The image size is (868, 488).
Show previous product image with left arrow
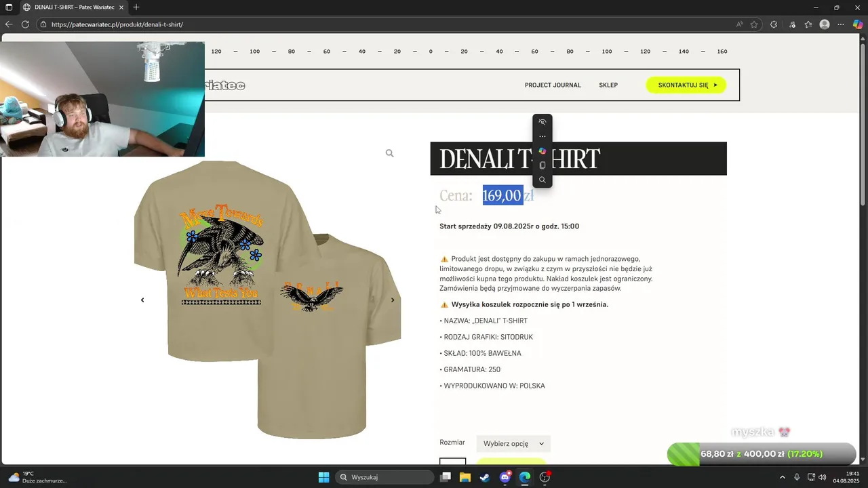[x=142, y=300]
